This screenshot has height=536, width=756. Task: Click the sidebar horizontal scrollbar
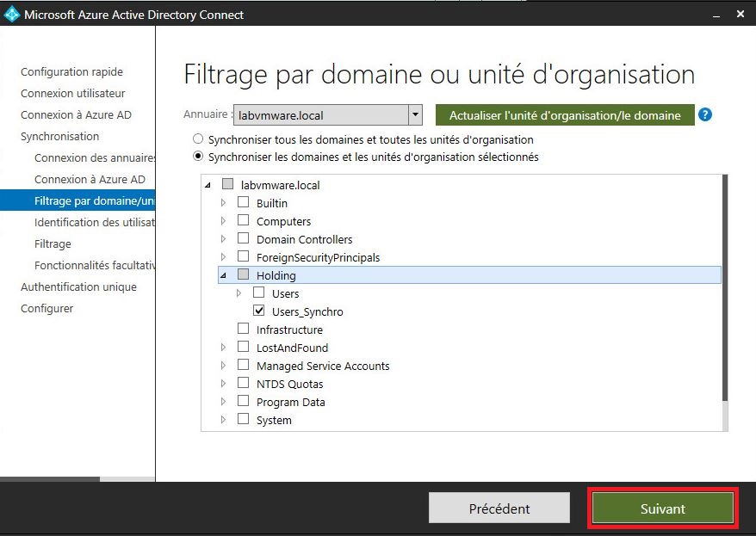click(50, 479)
